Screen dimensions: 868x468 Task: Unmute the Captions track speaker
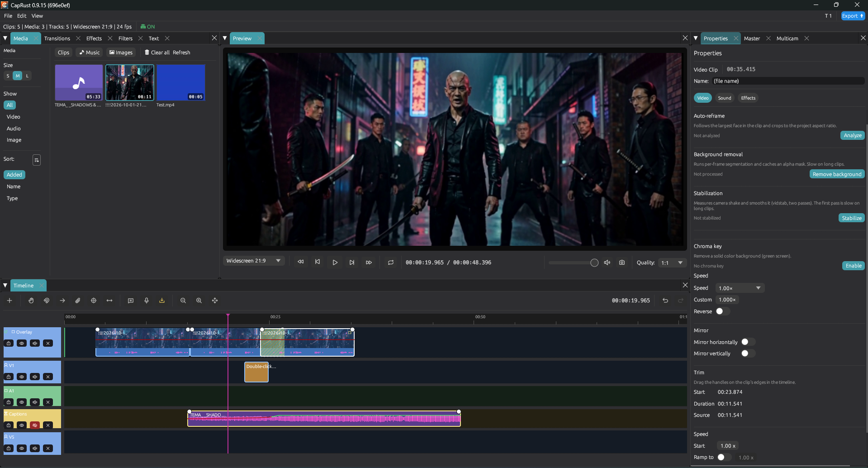pos(35,425)
